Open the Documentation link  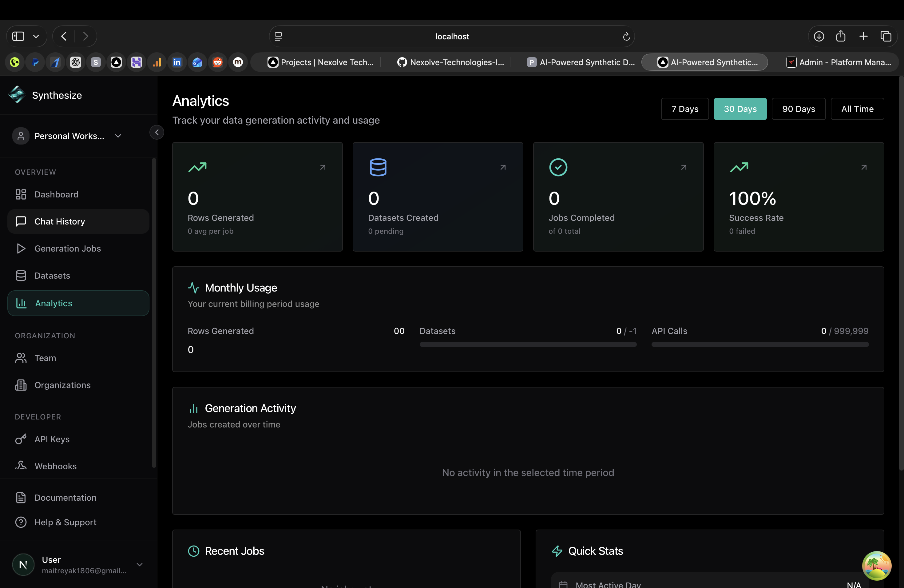pos(65,498)
